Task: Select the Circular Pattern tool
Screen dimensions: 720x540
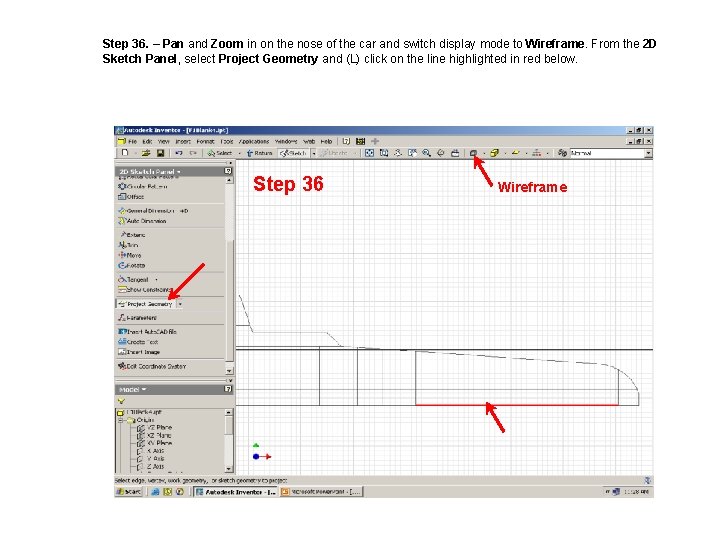Action: (x=143, y=186)
